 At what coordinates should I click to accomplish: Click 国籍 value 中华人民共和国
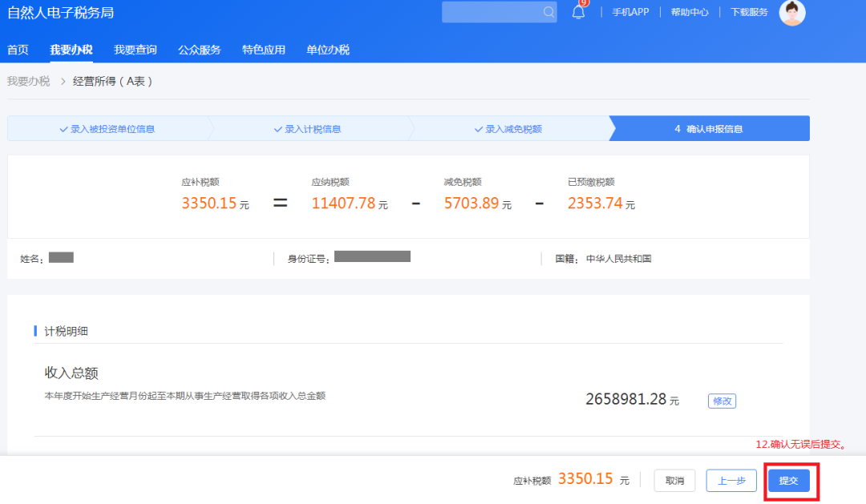coord(618,259)
